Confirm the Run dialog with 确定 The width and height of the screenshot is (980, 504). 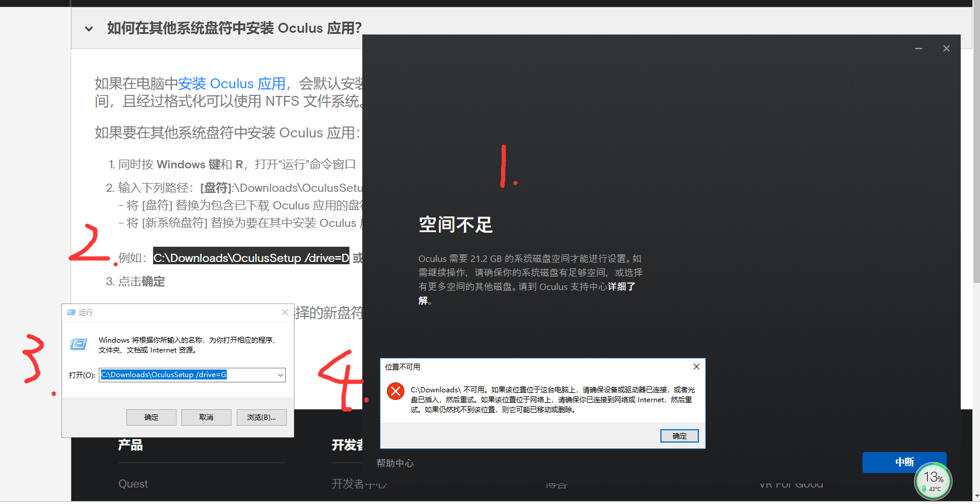(151, 417)
